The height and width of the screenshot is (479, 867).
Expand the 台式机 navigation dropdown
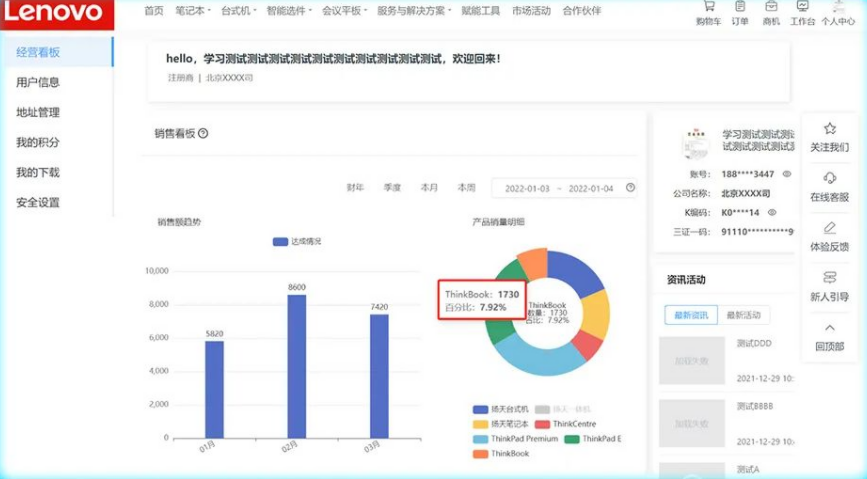pos(238,11)
